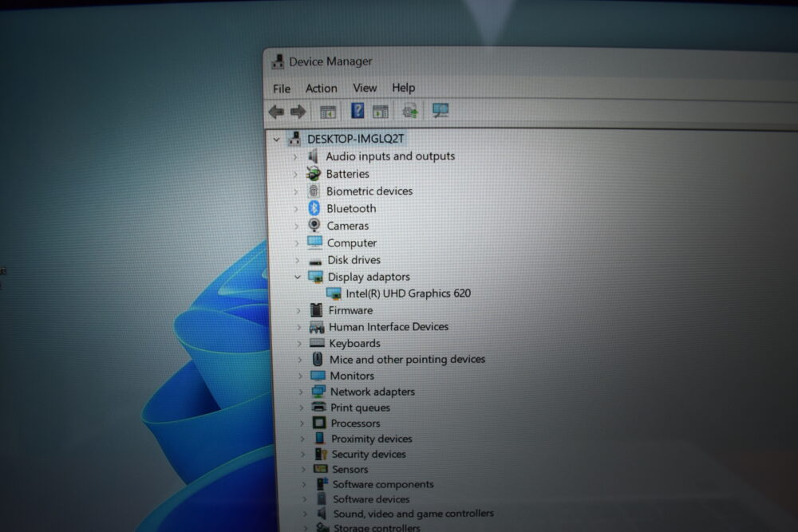Expand the Keyboards category chevron
The height and width of the screenshot is (532, 798).
click(x=300, y=343)
